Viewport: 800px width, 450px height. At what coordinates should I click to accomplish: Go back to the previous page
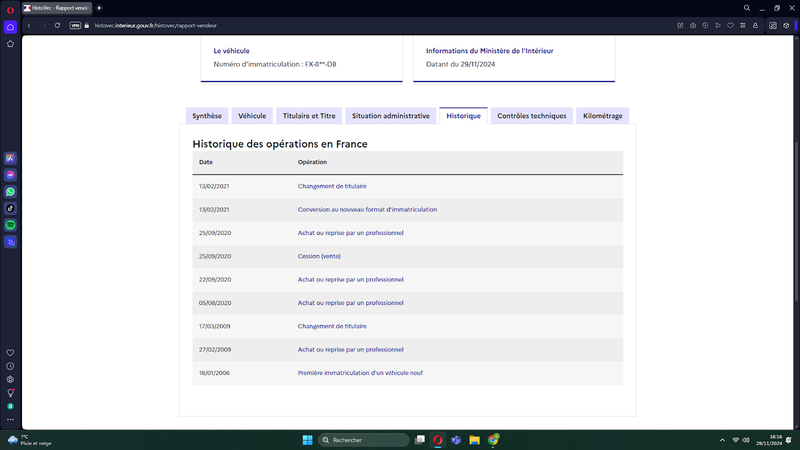point(29,26)
